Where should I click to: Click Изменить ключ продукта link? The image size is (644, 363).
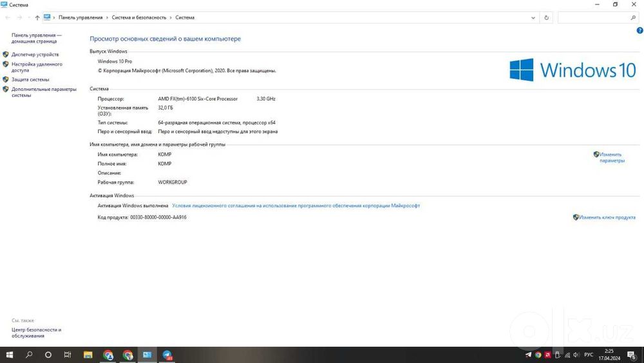tap(607, 217)
